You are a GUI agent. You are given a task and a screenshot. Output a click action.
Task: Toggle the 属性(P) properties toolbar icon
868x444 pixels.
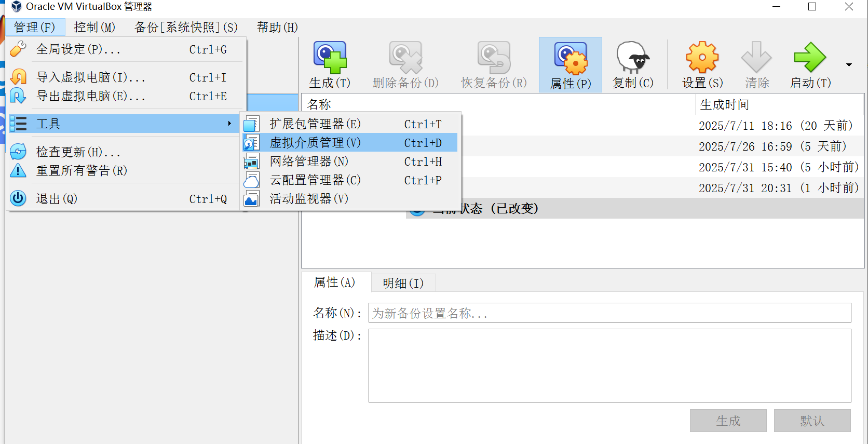571,58
